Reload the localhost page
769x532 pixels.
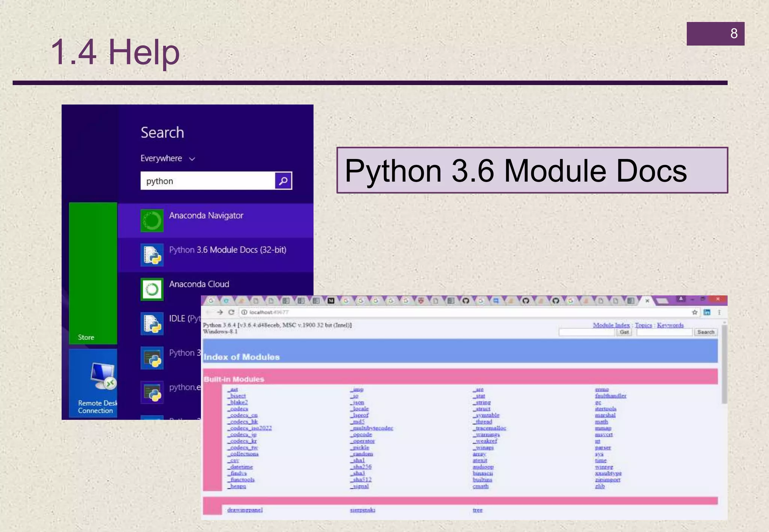tap(232, 312)
